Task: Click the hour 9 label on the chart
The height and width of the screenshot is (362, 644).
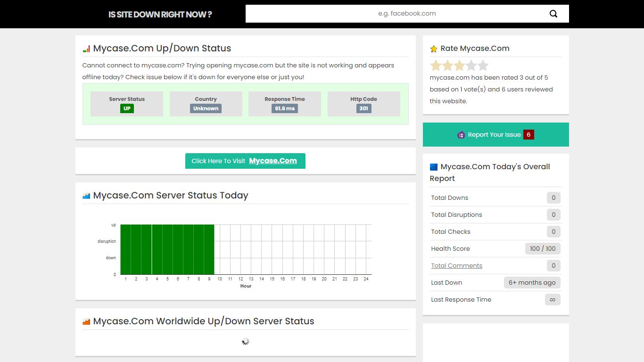Action: [209, 279]
